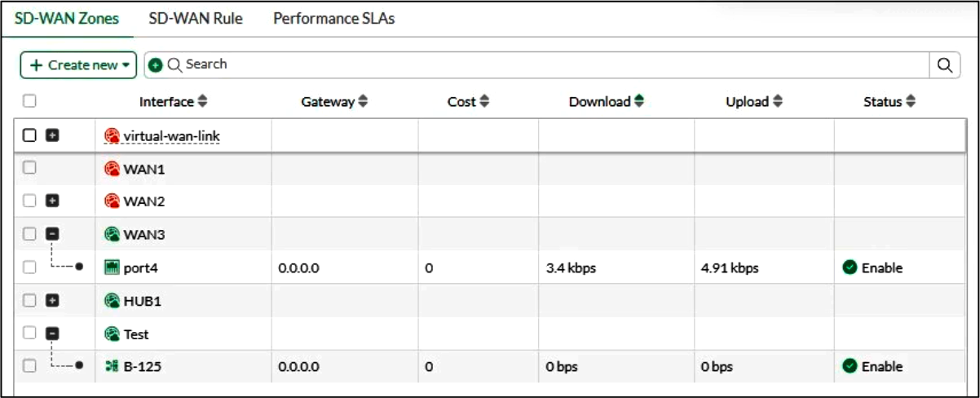Open the Performance SLAs tab
This screenshot has height=398, width=980.
[333, 18]
